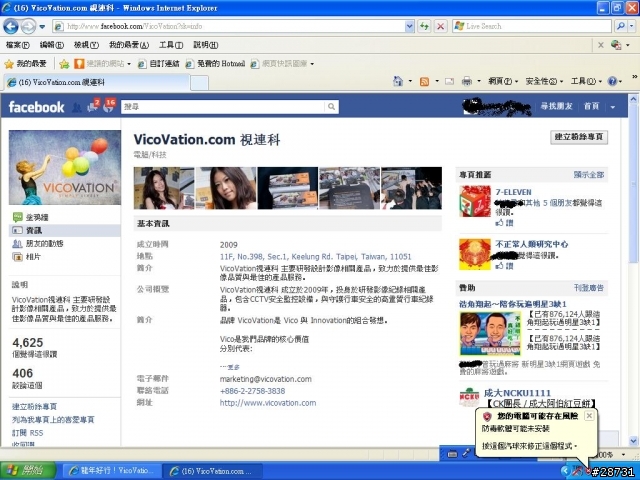Select the 資訊 info section

coord(64,231)
